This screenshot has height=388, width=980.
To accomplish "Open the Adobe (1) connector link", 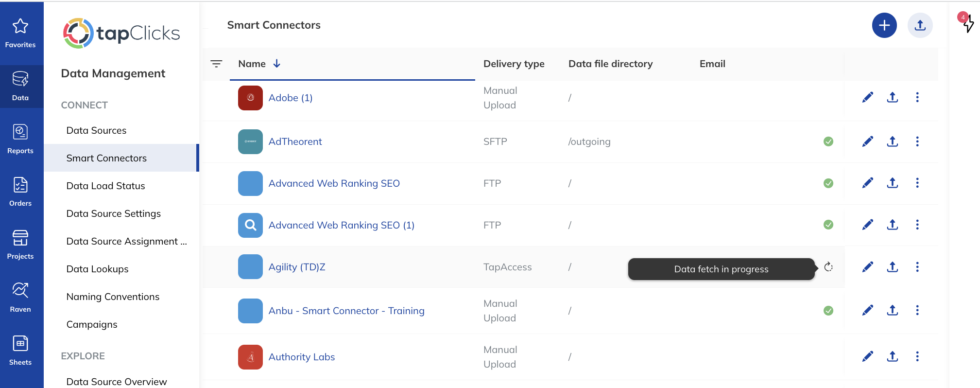I will [291, 98].
